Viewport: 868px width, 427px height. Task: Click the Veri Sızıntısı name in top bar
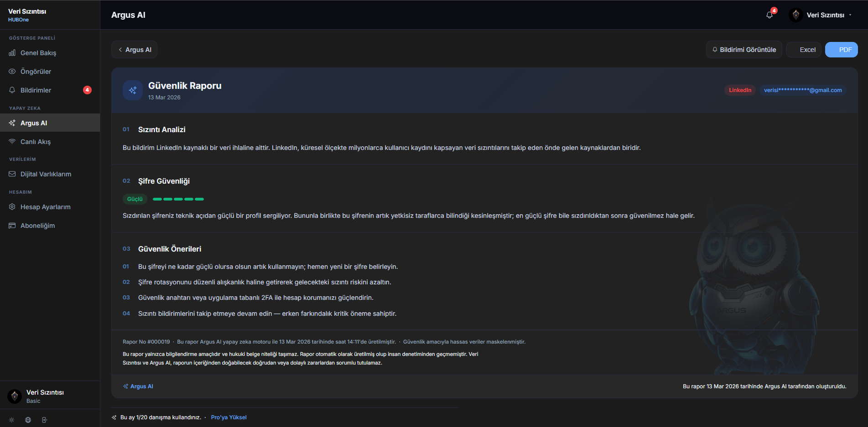click(825, 15)
